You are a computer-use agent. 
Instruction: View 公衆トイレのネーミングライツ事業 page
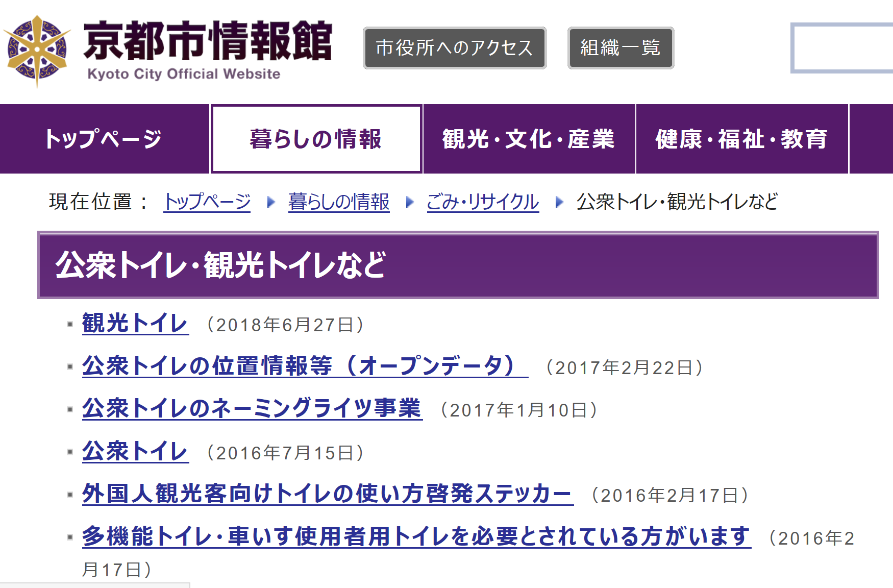click(252, 409)
